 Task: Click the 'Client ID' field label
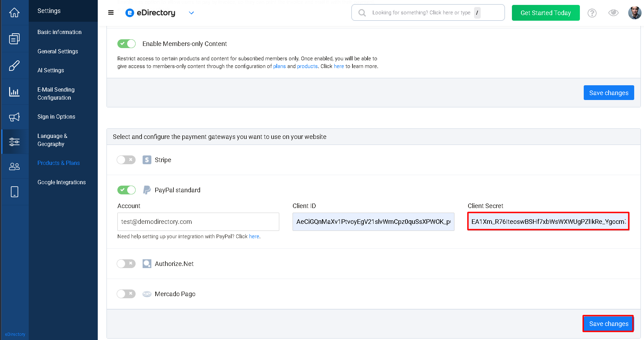pos(304,206)
